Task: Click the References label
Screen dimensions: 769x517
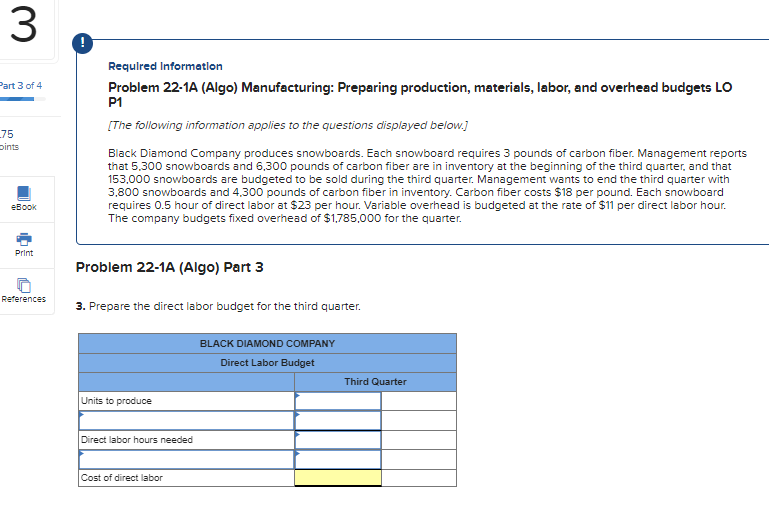Action: 24,299
